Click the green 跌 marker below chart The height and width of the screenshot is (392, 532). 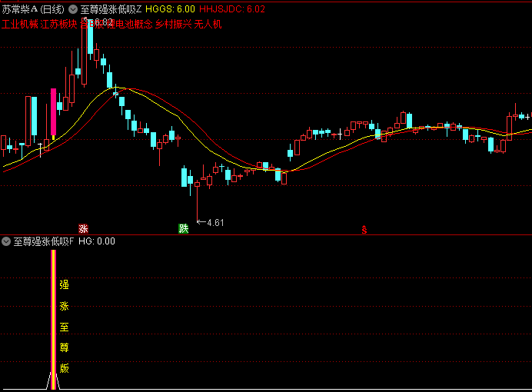pos(183,228)
